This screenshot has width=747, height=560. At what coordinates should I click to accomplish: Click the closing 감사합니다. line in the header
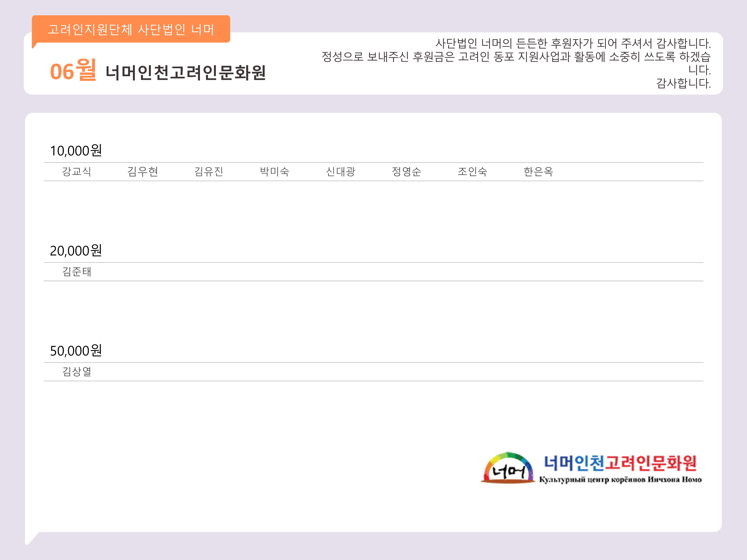click(x=683, y=83)
